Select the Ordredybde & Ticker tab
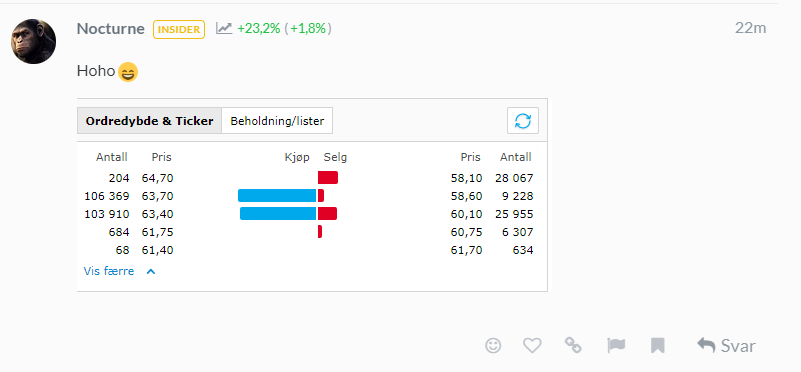Image resolution: width=801 pixels, height=372 pixels. [149, 121]
